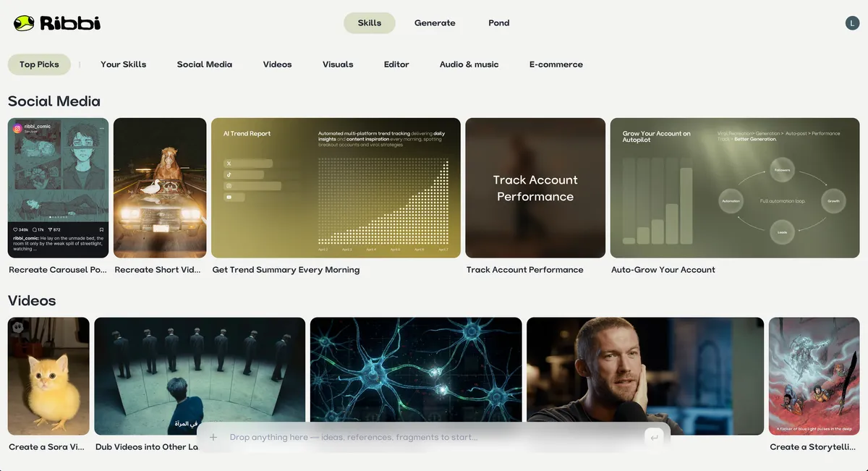Viewport: 868px width, 471px height.
Task: Switch to the Skills tab
Action: tap(370, 23)
